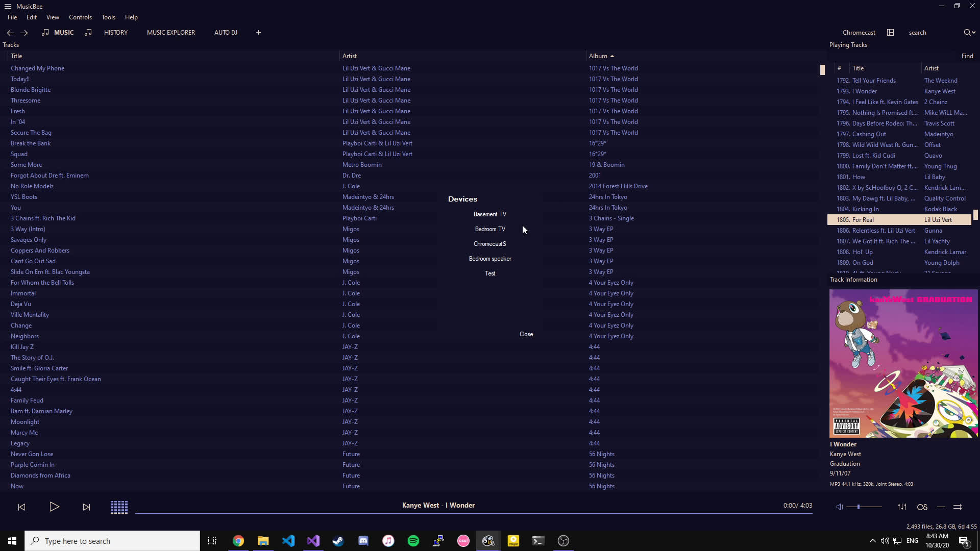
Task: Click the music note icon beside HISTORY
Action: [88, 32]
